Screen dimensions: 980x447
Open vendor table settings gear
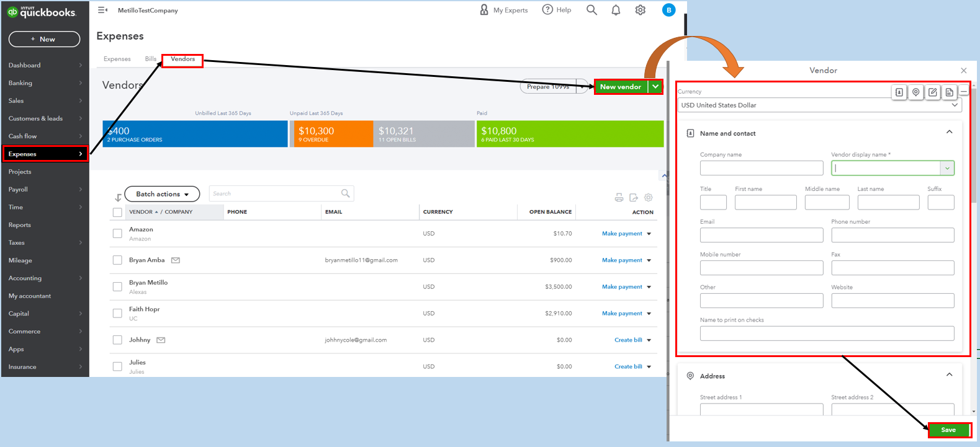(649, 197)
